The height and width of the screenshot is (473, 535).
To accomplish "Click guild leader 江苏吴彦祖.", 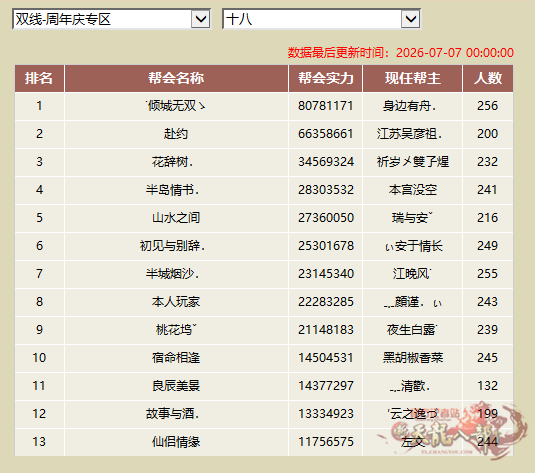I will point(409,134).
